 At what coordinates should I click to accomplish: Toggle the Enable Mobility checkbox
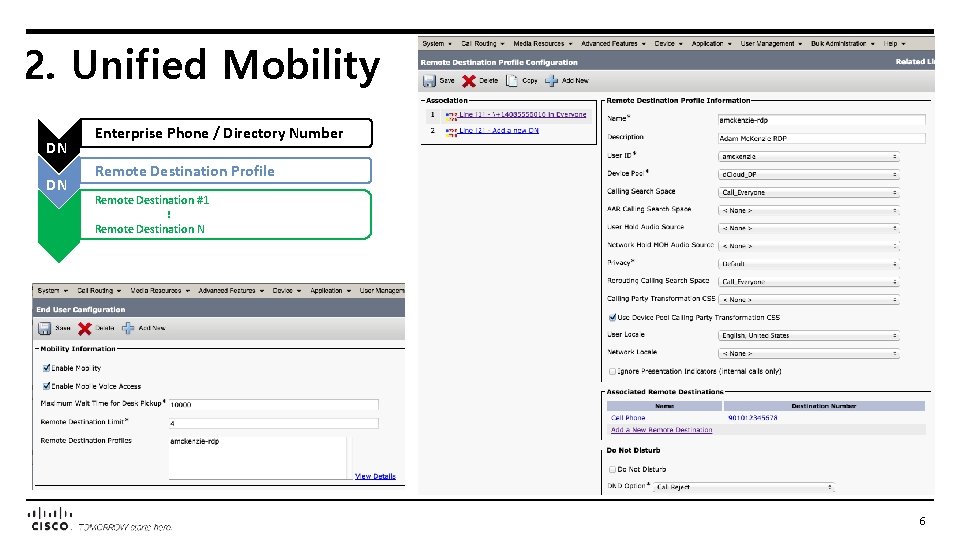[x=47, y=368]
